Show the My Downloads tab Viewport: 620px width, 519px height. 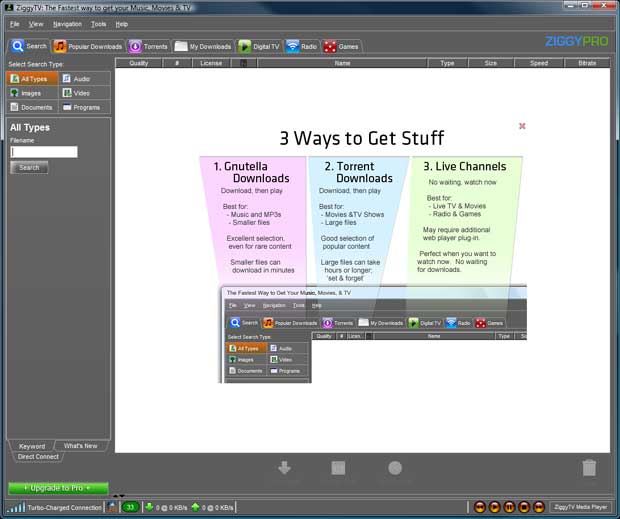(x=203, y=46)
